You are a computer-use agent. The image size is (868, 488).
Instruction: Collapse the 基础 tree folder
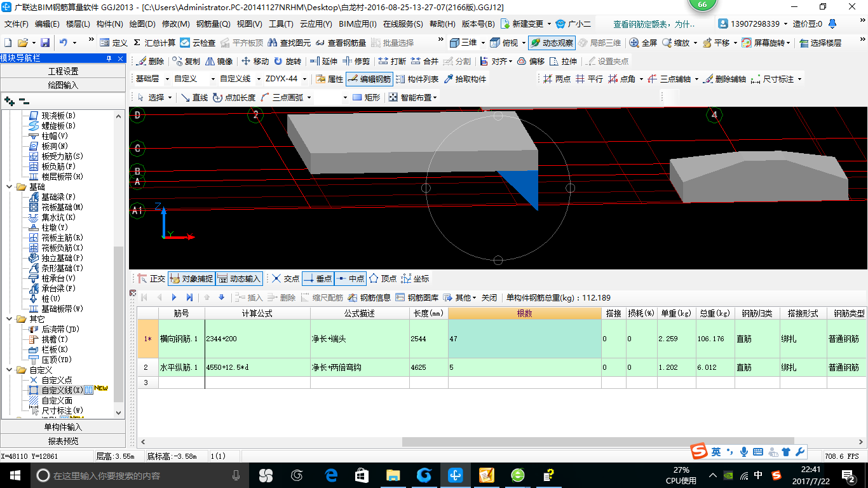(10, 187)
